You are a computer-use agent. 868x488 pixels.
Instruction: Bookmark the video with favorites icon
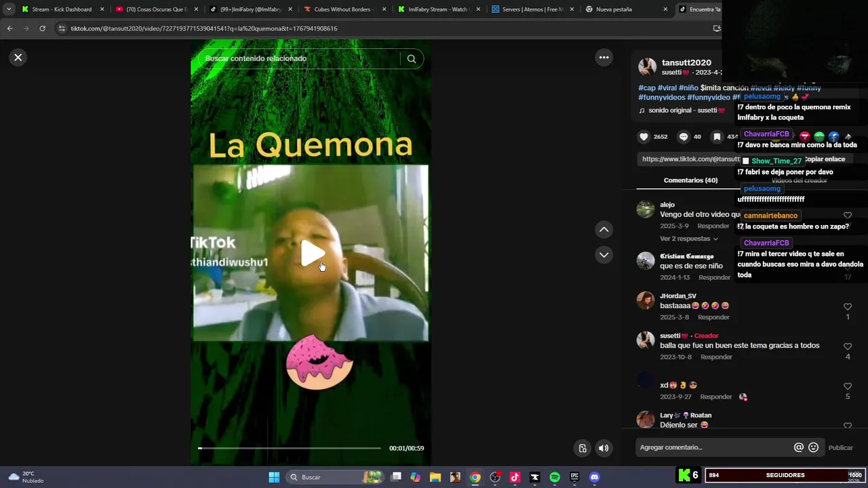717,137
